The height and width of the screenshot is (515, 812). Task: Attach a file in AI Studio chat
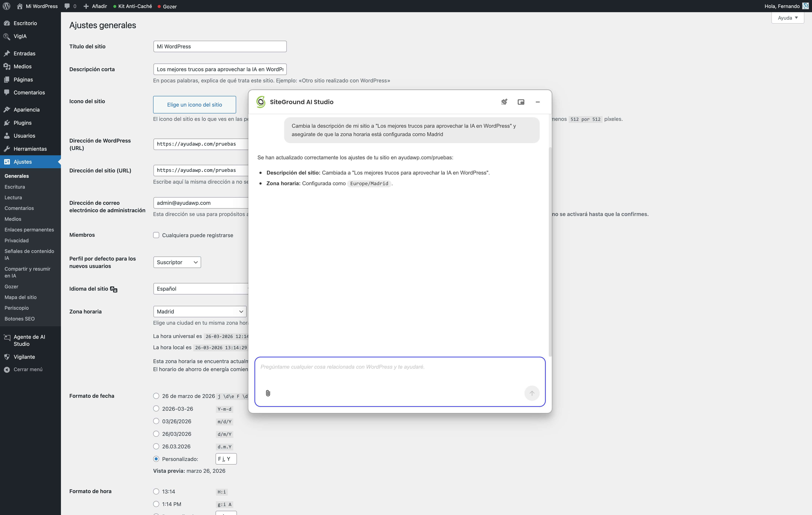[x=268, y=393]
